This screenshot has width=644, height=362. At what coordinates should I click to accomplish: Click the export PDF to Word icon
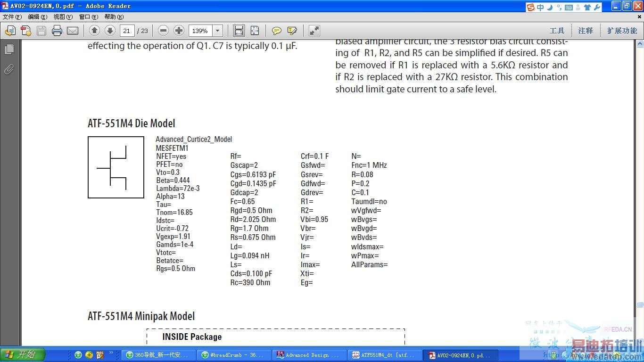coord(10,31)
